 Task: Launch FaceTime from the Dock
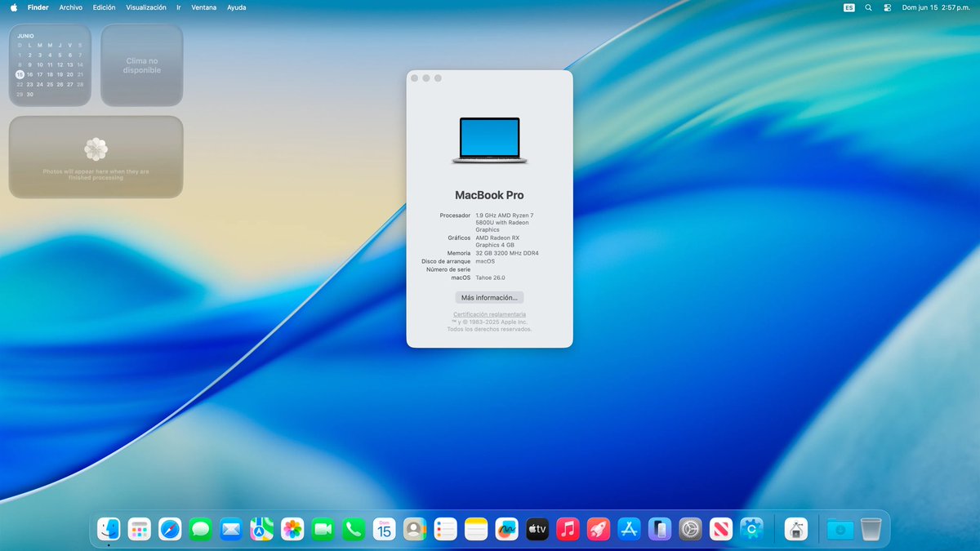click(x=323, y=529)
